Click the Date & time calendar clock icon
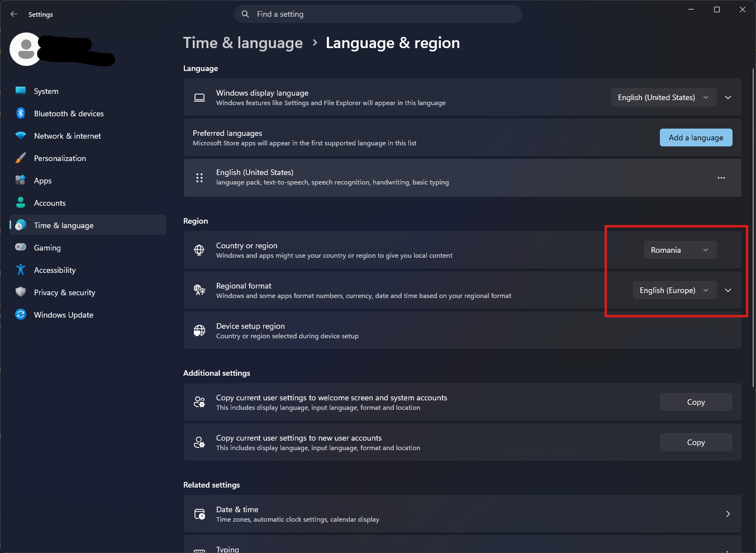Image resolution: width=756 pixels, height=553 pixels. pos(199,514)
